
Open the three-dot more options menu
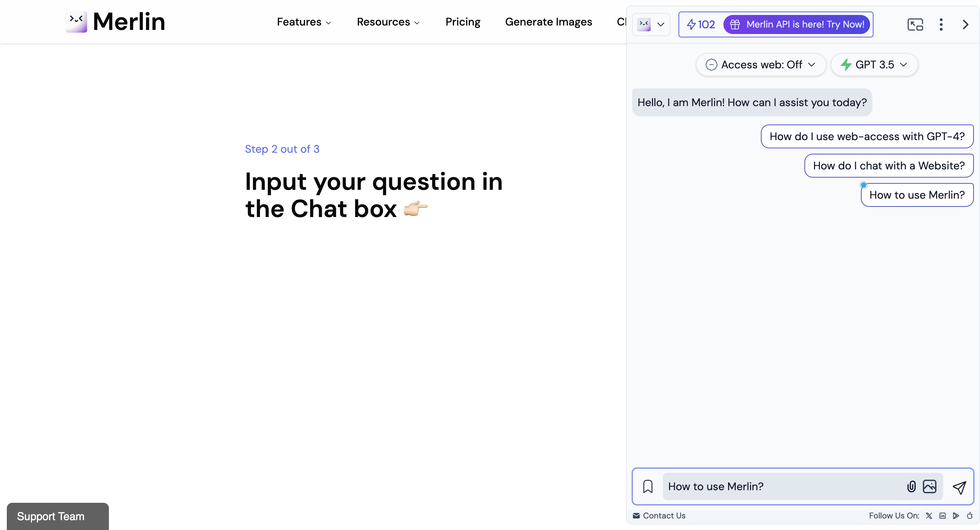pyautogui.click(x=941, y=25)
